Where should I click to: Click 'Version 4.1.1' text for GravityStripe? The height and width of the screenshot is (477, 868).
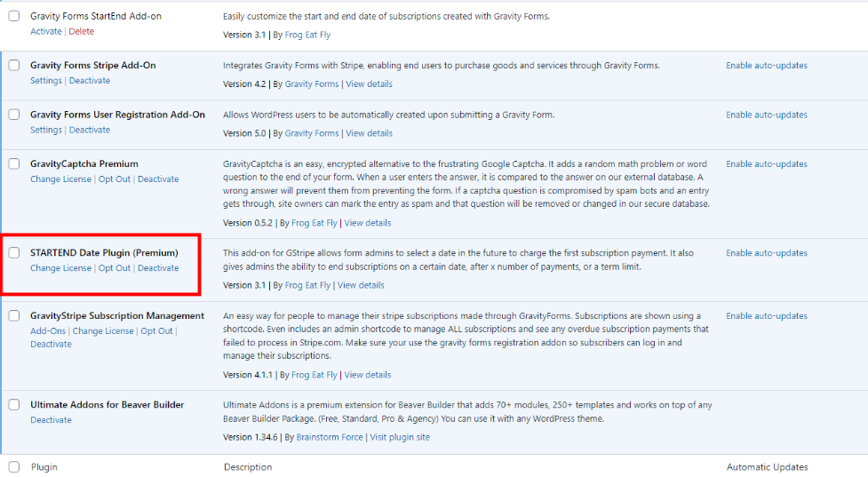click(x=248, y=375)
